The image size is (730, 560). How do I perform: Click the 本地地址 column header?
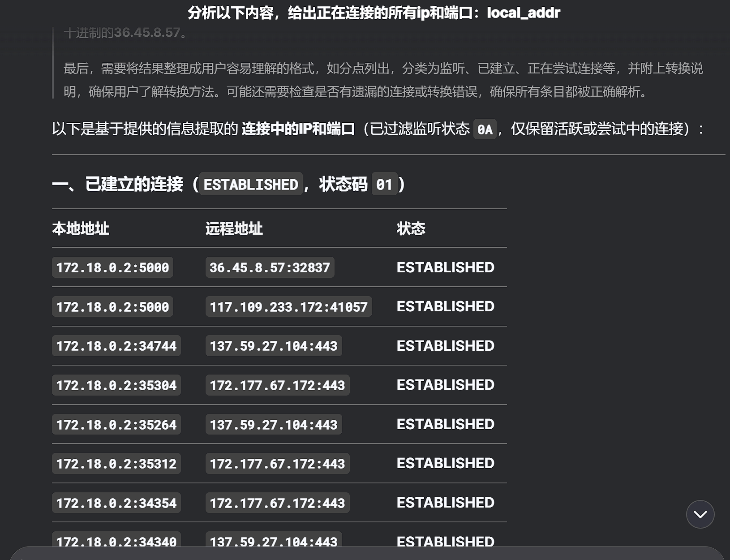[81, 228]
